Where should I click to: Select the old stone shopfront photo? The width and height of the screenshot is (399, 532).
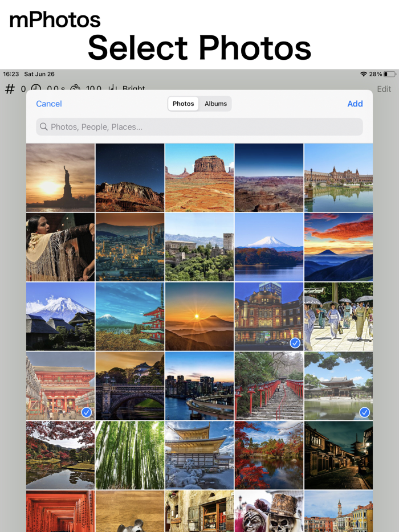pos(199,511)
